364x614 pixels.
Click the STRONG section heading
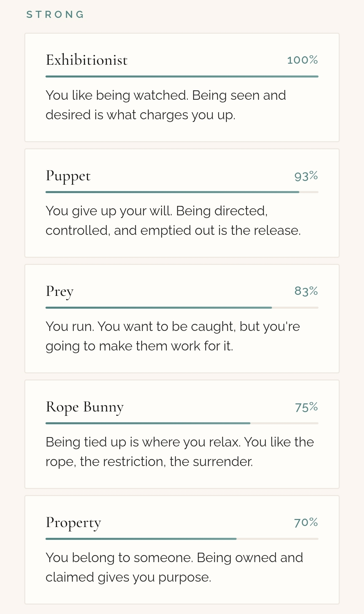(55, 14)
